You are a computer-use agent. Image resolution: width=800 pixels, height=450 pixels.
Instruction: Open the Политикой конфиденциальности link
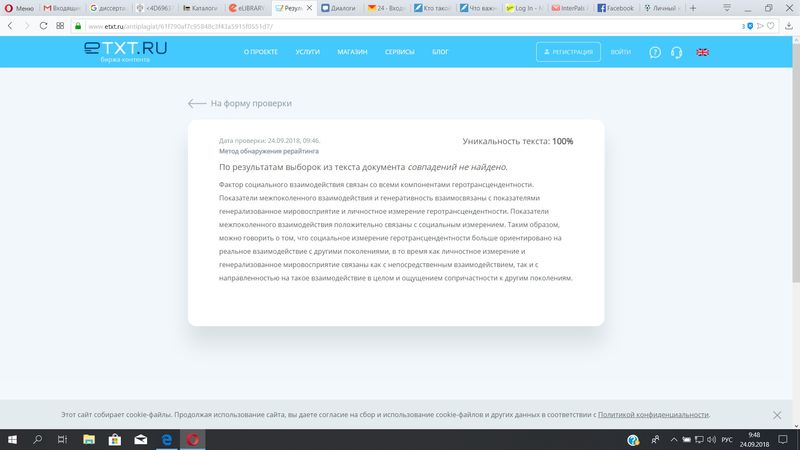click(654, 414)
